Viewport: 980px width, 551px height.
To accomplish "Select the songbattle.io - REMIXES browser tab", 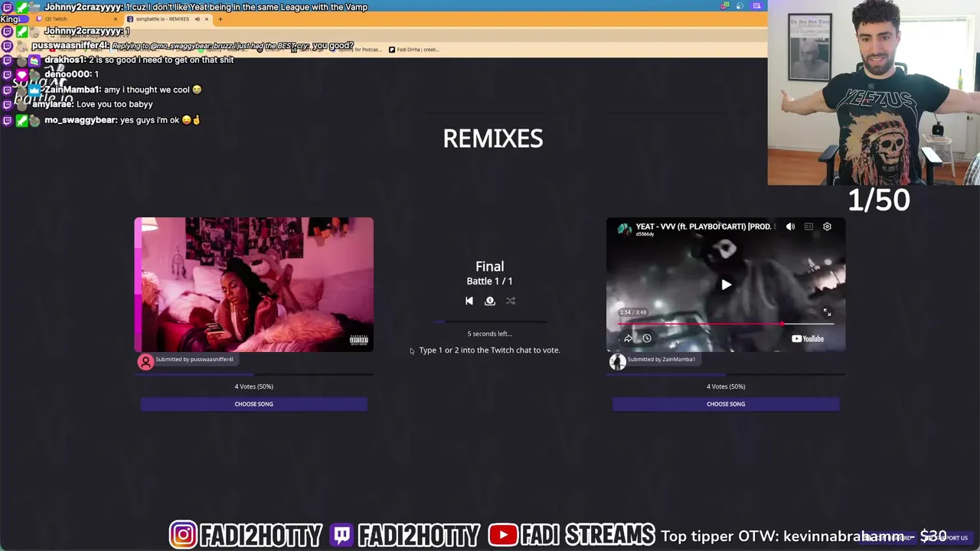I will click(162, 18).
